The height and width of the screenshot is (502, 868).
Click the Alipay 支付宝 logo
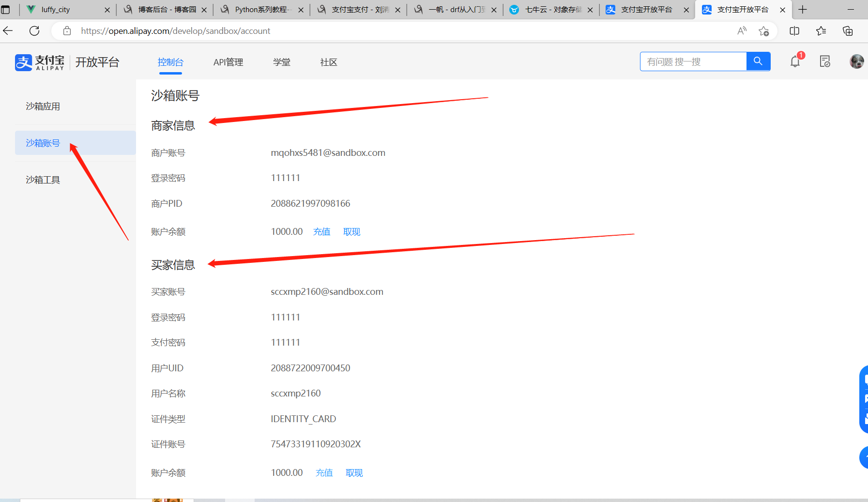pos(40,62)
